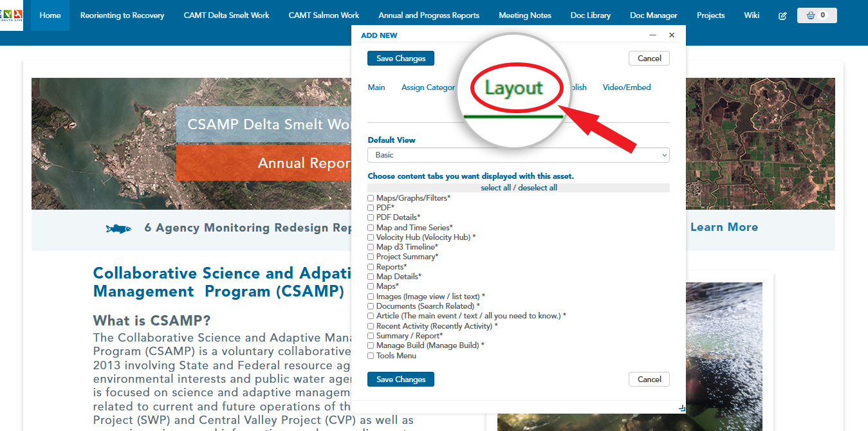The height and width of the screenshot is (431, 868).
Task: Click Cancel below the checkbox list
Action: click(649, 380)
